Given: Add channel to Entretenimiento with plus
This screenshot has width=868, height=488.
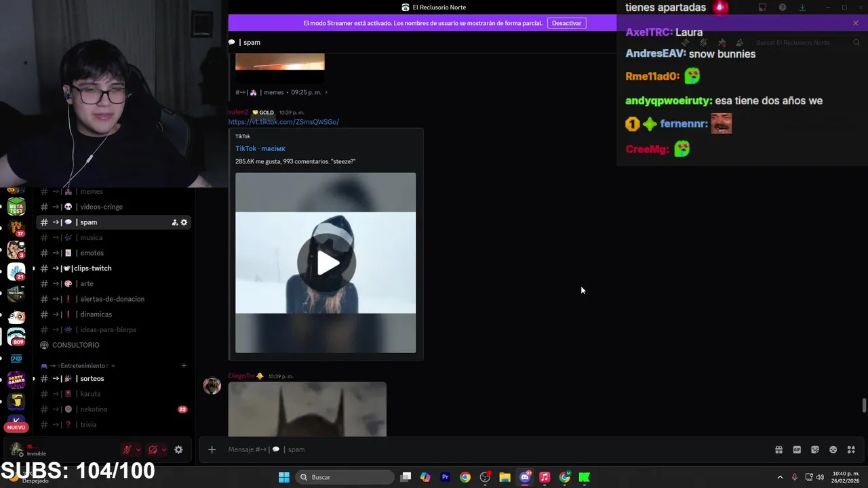Looking at the screenshot, I should pos(184,366).
